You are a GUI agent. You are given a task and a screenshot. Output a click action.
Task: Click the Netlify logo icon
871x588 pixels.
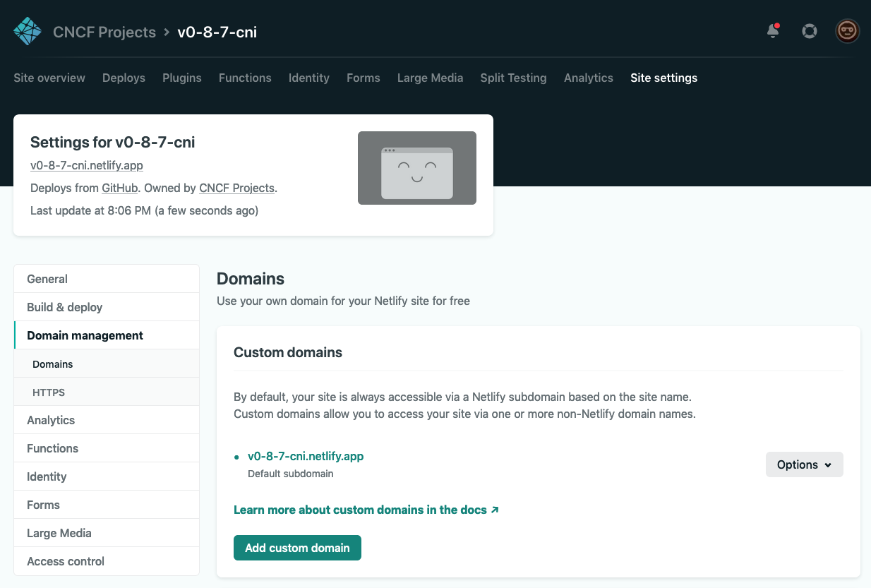click(28, 31)
